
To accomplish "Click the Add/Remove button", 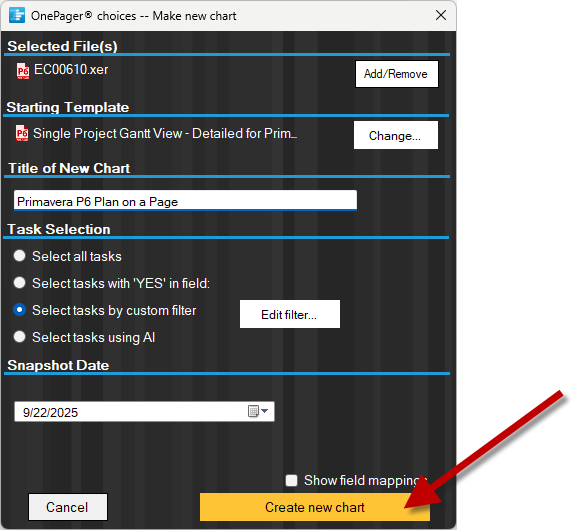I will (396, 74).
